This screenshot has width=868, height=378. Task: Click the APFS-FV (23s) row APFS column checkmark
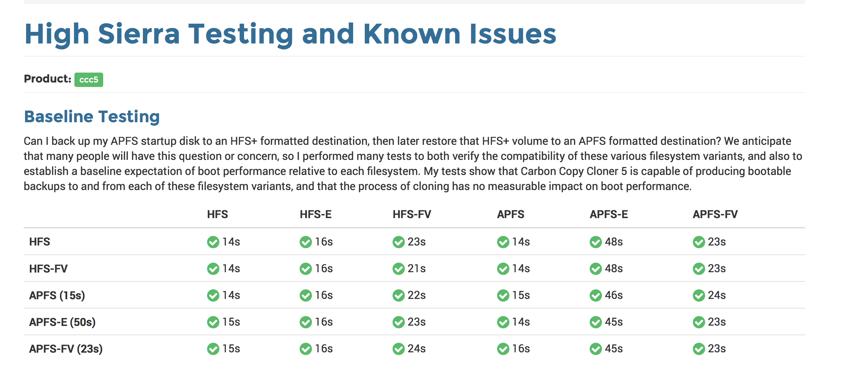click(503, 349)
